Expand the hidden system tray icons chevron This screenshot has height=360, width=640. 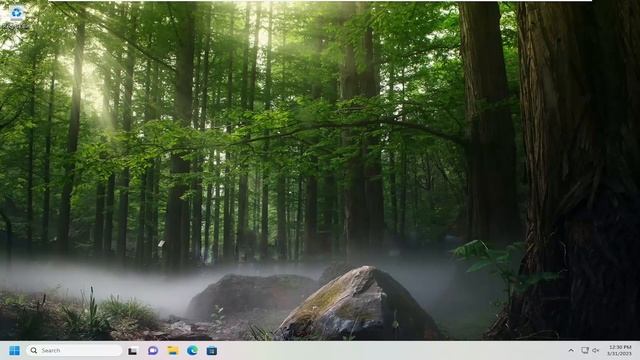pyautogui.click(x=571, y=350)
